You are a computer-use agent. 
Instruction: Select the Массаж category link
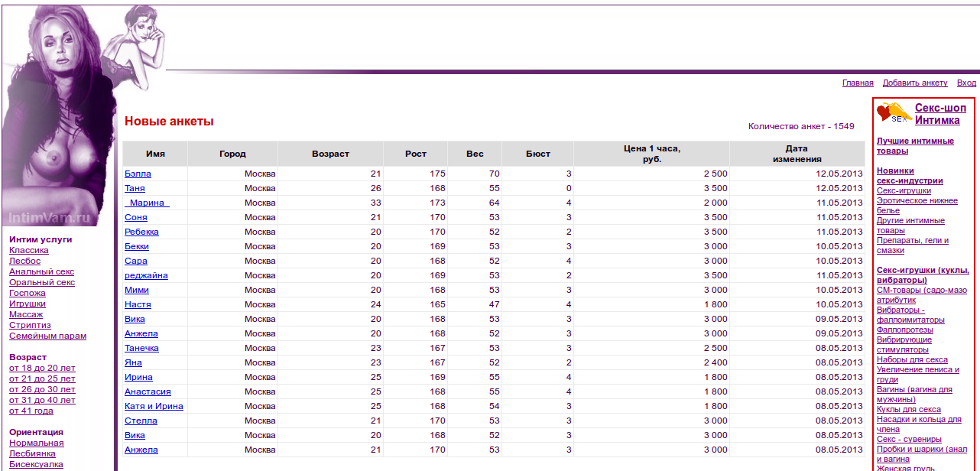click(26, 314)
